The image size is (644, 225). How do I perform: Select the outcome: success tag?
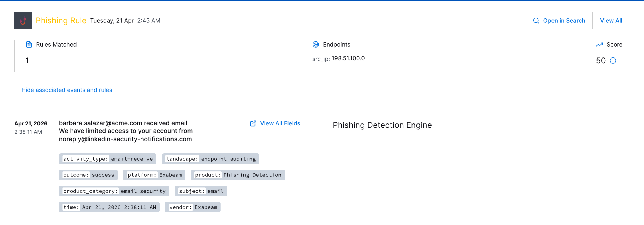pos(89,175)
